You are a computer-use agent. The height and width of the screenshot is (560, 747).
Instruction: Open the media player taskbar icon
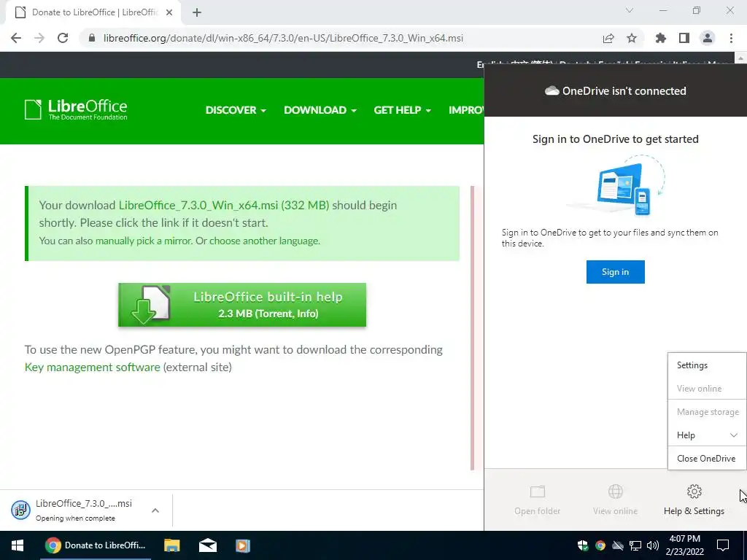coord(243,545)
